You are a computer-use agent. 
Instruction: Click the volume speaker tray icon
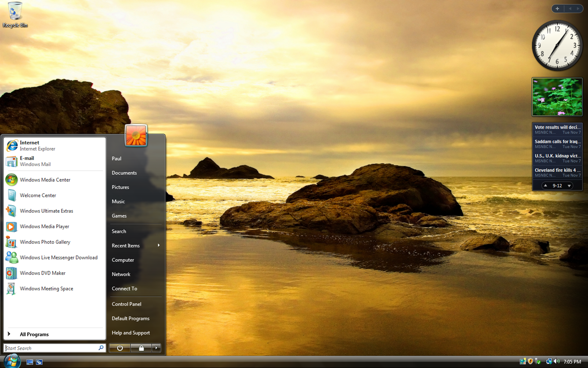(557, 362)
